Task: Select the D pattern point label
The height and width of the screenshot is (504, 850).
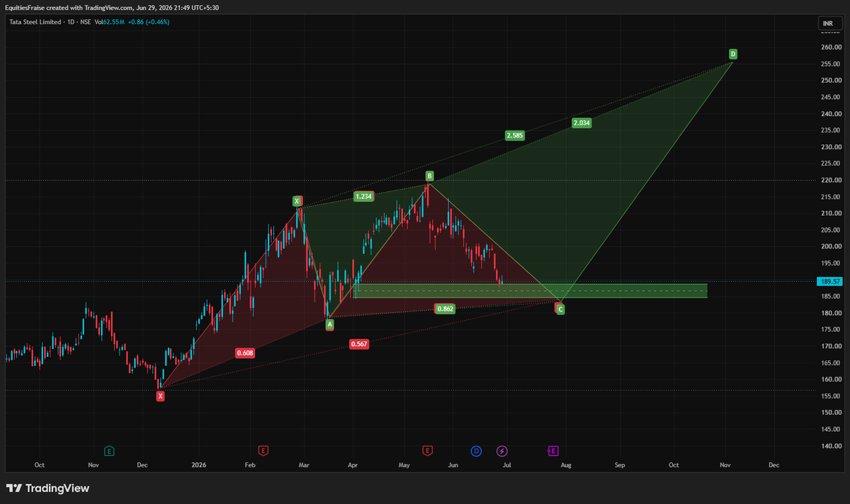Action: tap(733, 54)
